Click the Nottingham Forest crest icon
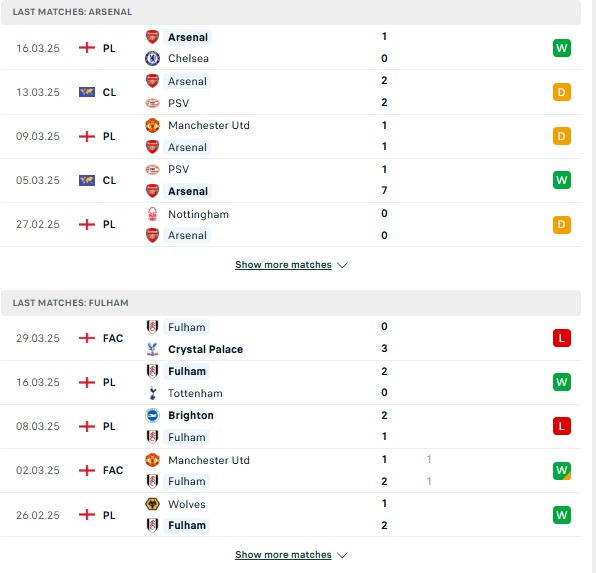 click(152, 214)
